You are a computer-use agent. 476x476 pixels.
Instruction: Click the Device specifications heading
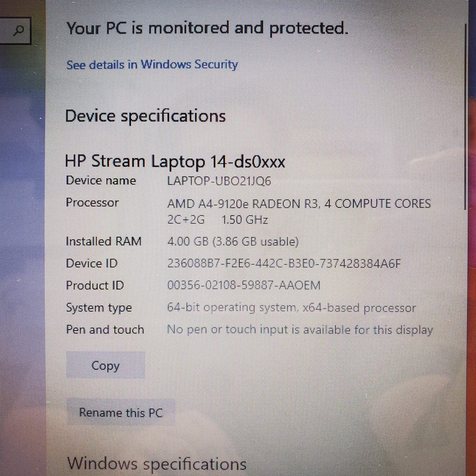[x=145, y=116]
